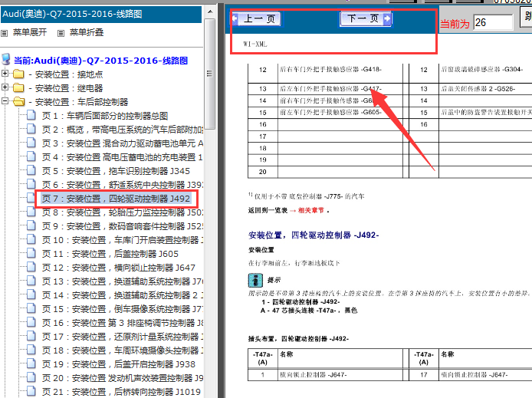Click text A - 47 芯插头连接 -T47a-，黑色
This screenshot has height=398, width=532.
pos(309,311)
